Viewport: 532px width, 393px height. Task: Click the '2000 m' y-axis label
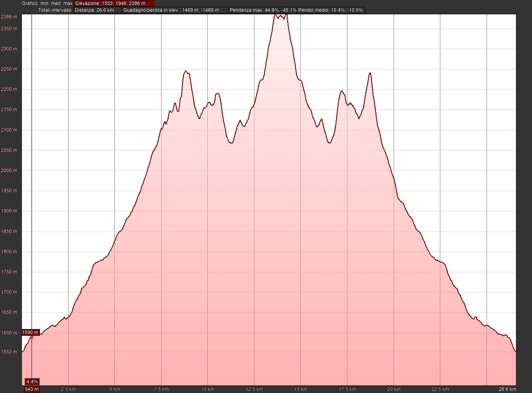click(x=9, y=170)
